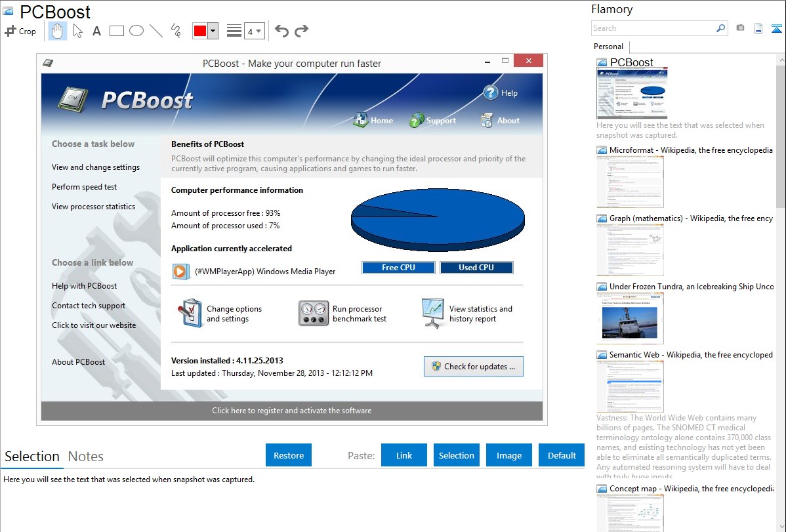Choose the text annotation tool
The image size is (786, 532).
coord(96,31)
